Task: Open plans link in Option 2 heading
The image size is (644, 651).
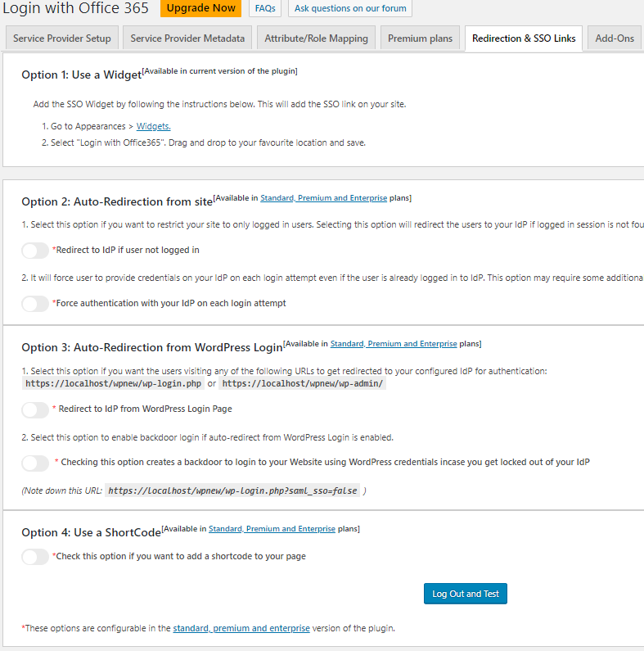Action: [x=324, y=198]
